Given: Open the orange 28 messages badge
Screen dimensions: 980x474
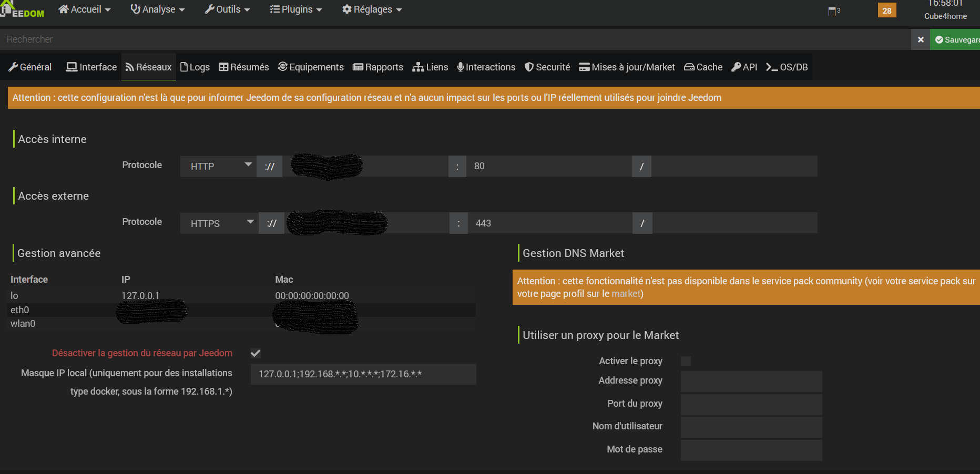Looking at the screenshot, I should [x=887, y=11].
